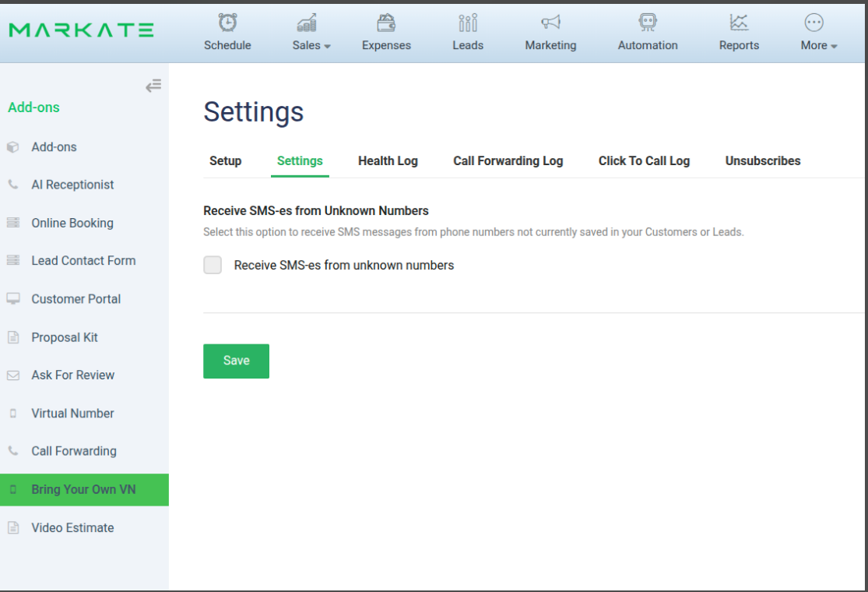Open the Leads icon in navbar
Screen dimensions: 868x592
(x=468, y=23)
